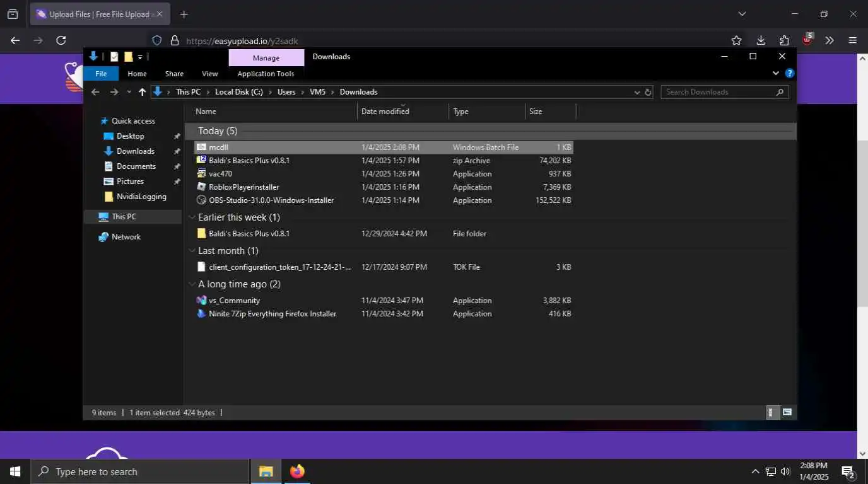Click the Properties icon in Explorer's quick access toolbar
Screen dimensions: 868x484
(114, 57)
